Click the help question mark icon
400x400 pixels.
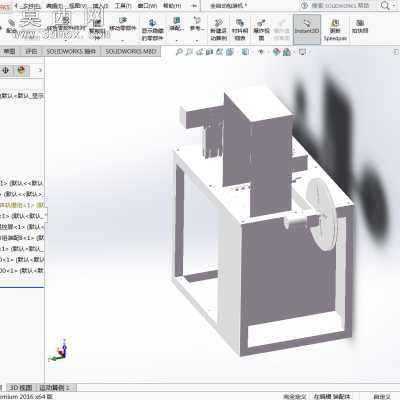tap(304, 5)
